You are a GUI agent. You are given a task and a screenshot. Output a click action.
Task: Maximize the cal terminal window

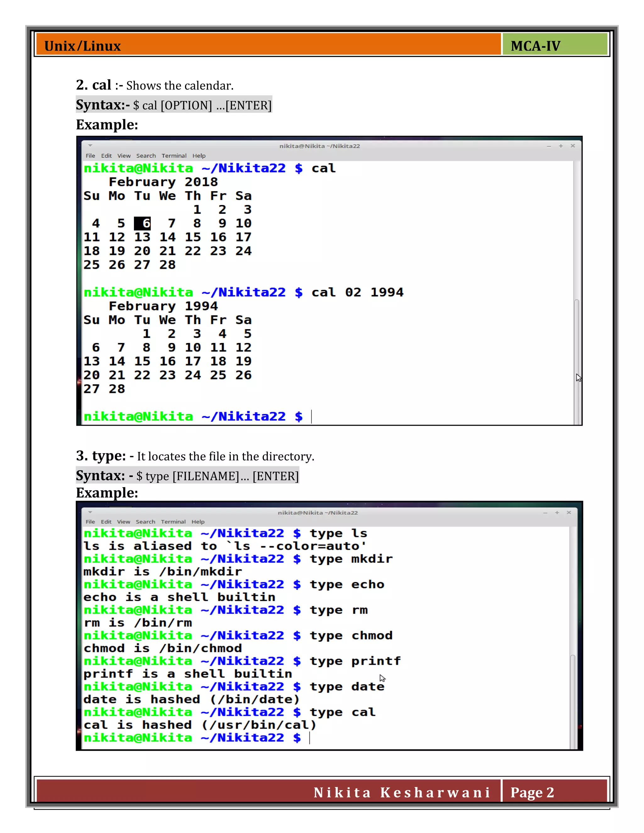point(561,146)
